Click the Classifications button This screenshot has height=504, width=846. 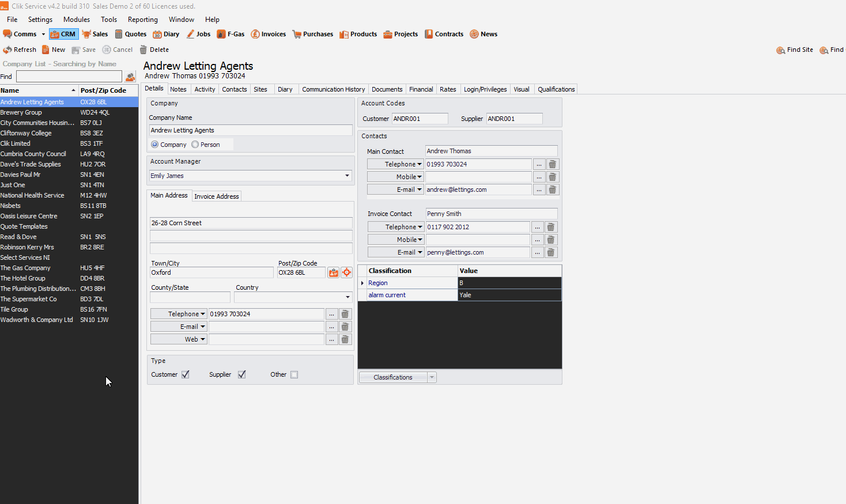coord(393,377)
